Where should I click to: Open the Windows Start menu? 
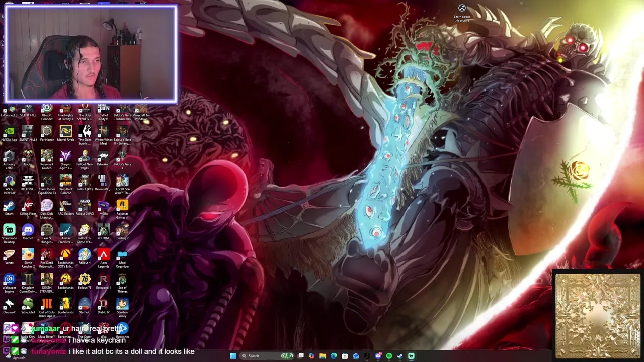[x=233, y=356]
